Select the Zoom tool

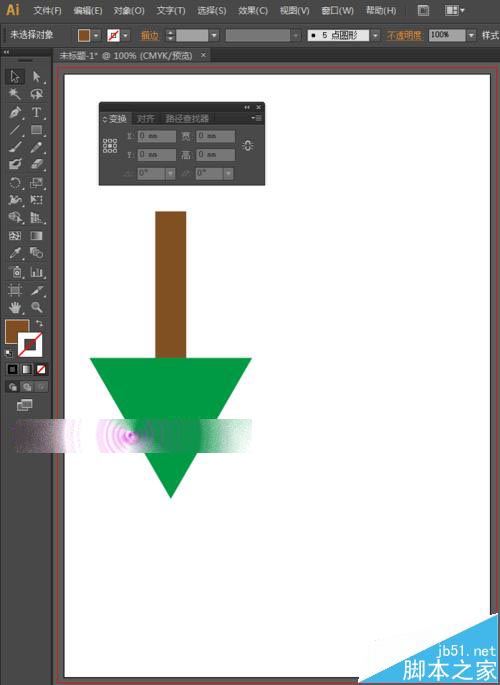click(36, 308)
